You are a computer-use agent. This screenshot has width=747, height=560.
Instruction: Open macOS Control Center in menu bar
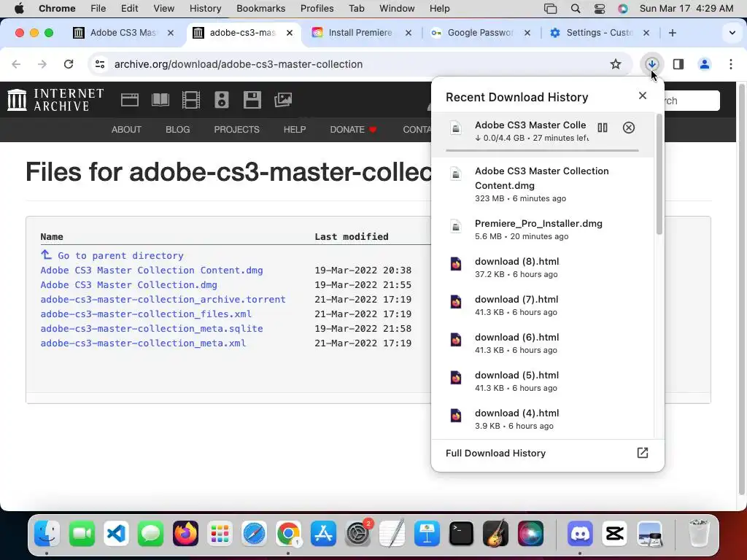[x=600, y=9]
